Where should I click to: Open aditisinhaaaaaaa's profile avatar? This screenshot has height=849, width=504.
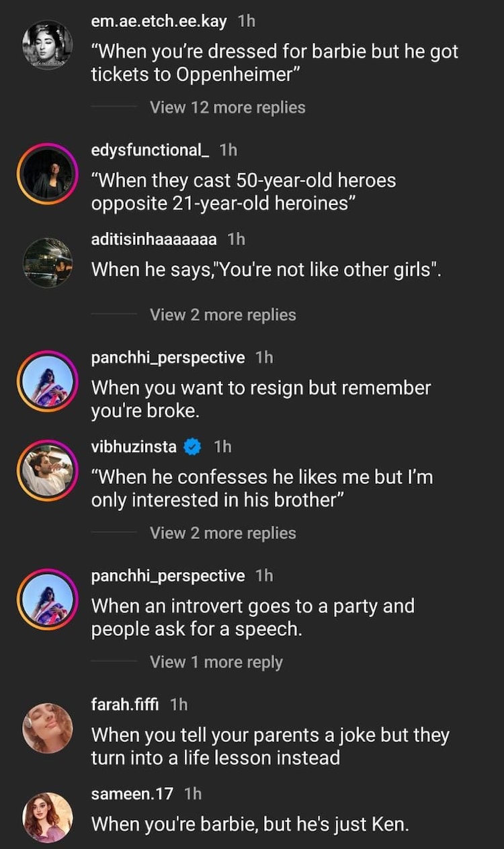click(x=47, y=264)
